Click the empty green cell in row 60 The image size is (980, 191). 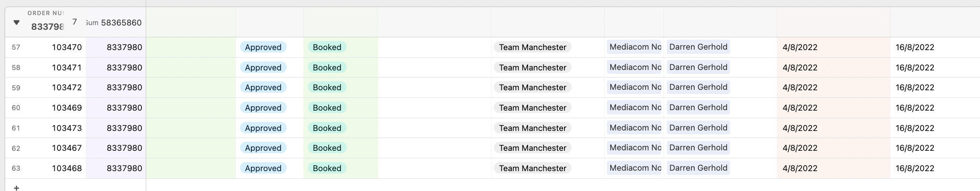pyautogui.click(x=191, y=108)
